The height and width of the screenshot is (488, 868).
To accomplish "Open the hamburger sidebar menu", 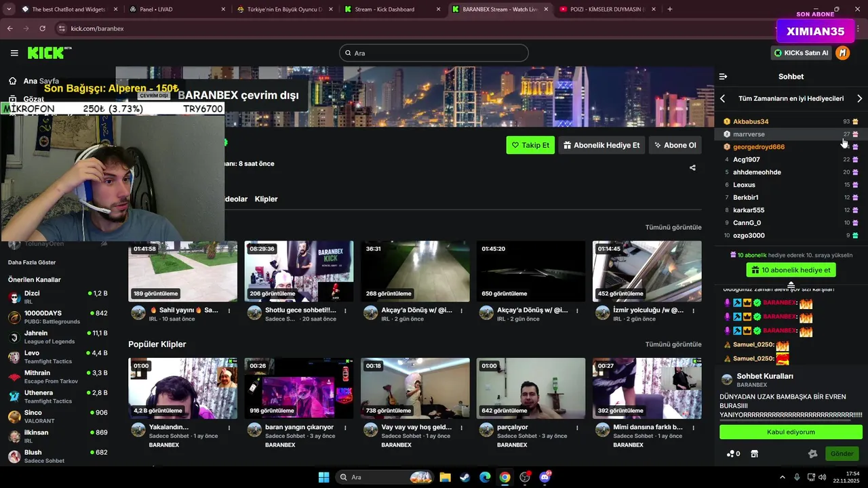I will click(14, 53).
